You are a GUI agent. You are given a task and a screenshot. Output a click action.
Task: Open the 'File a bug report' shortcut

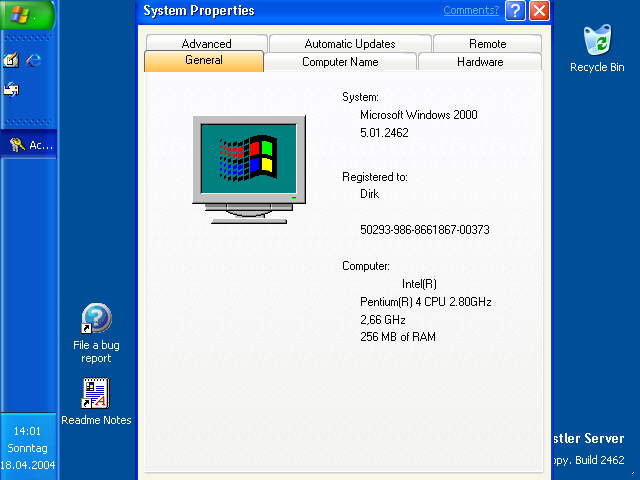96,333
